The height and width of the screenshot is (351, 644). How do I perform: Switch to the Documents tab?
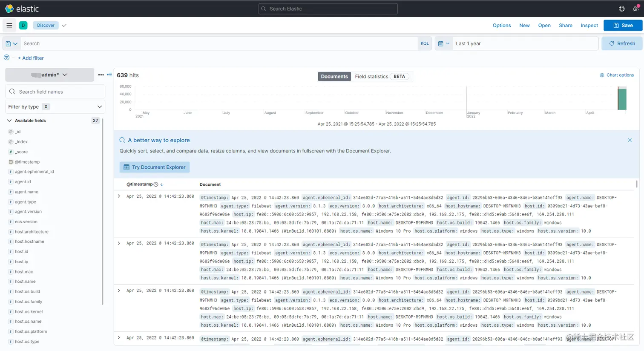[334, 76]
